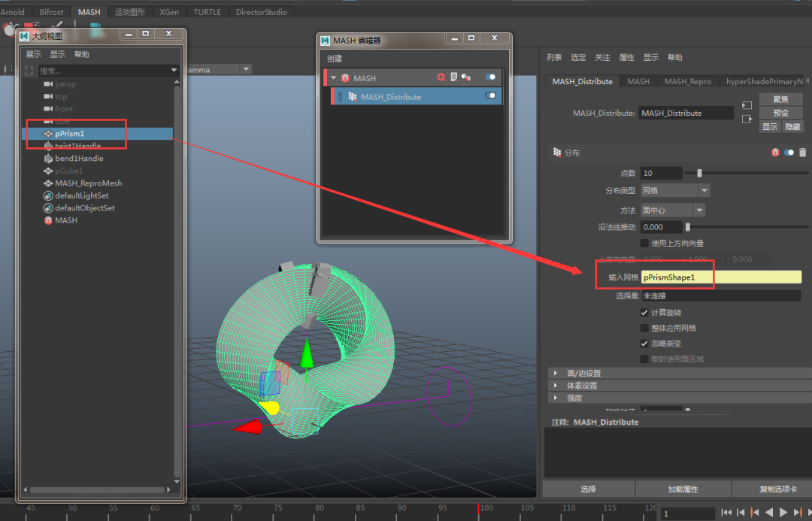
Task: Open the 展示 menu in outliner
Action: point(33,54)
